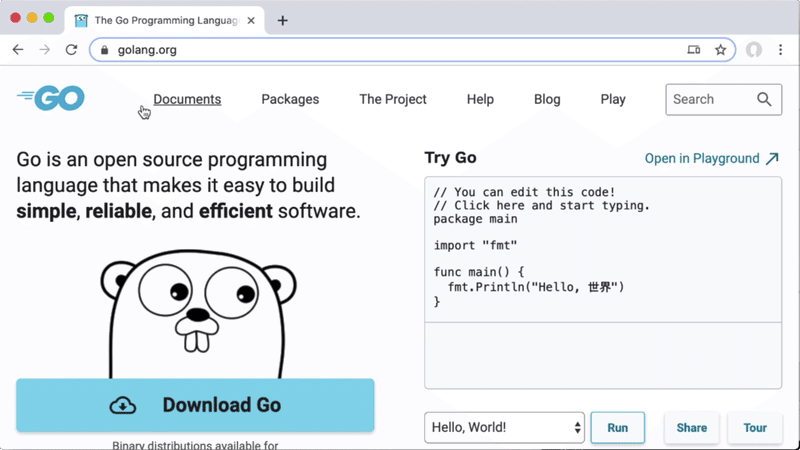Click 'package main' code line
Screen dimensions: 800x450
[x=475, y=219]
